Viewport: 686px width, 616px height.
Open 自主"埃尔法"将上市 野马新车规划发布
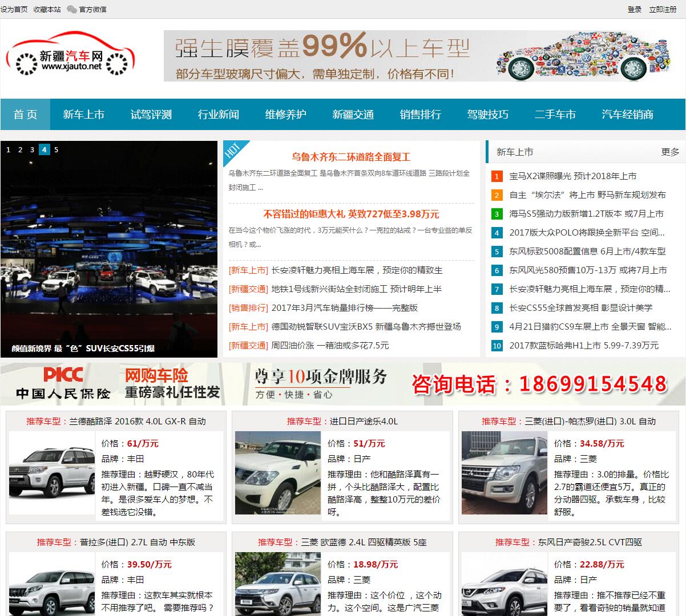[x=587, y=195]
